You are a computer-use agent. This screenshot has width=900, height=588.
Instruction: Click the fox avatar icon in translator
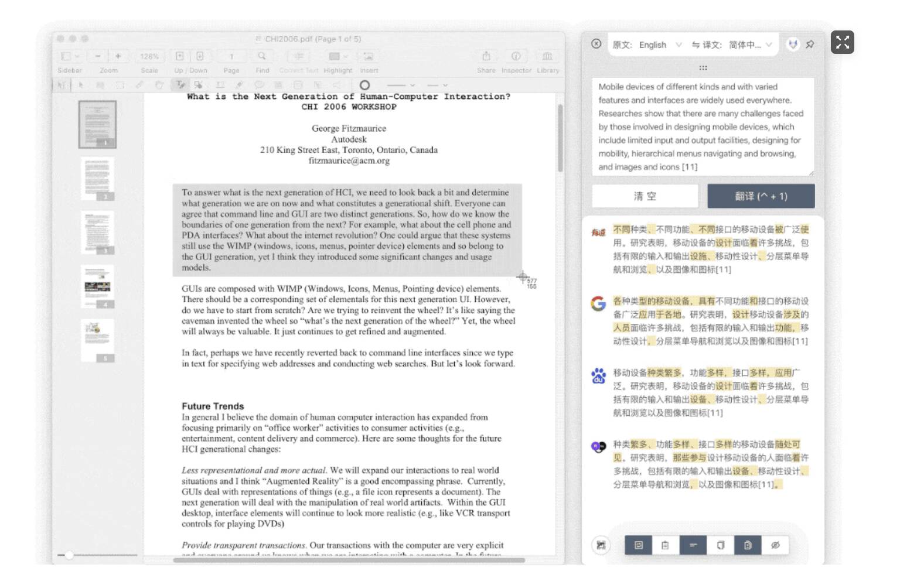click(x=793, y=45)
